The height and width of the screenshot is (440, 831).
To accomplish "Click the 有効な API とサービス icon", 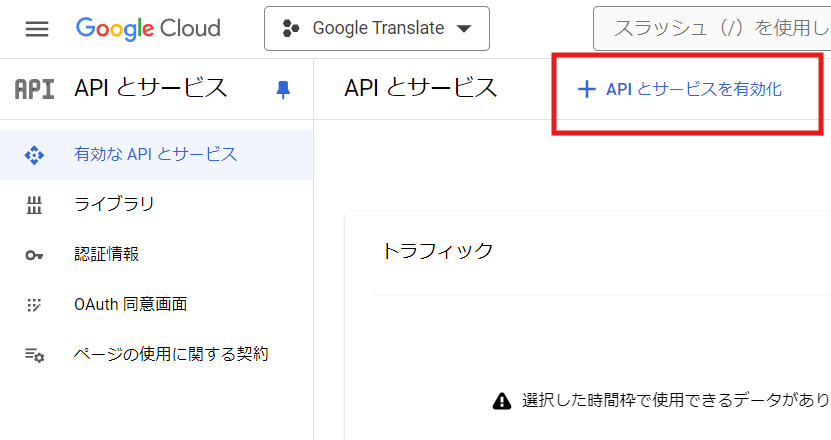I will click(34, 155).
